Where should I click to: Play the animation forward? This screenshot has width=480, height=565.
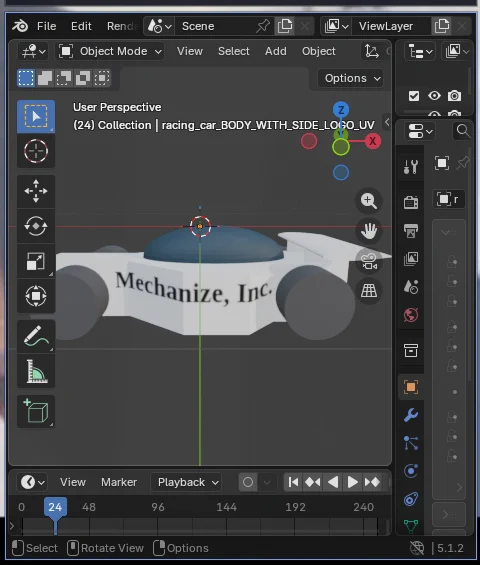click(352, 482)
